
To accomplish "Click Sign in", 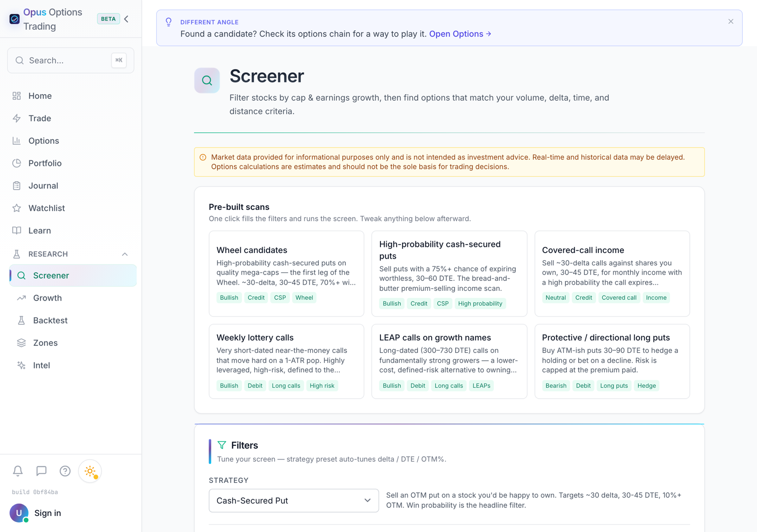I will tap(48, 513).
